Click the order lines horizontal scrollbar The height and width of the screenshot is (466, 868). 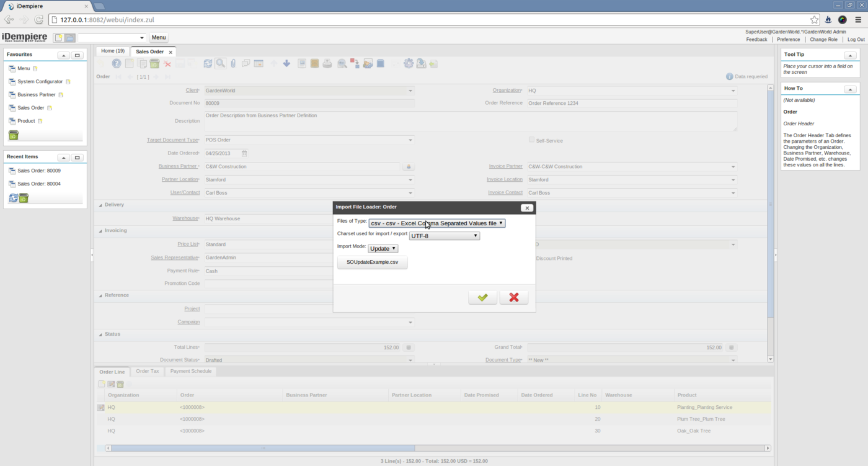pyautogui.click(x=263, y=448)
